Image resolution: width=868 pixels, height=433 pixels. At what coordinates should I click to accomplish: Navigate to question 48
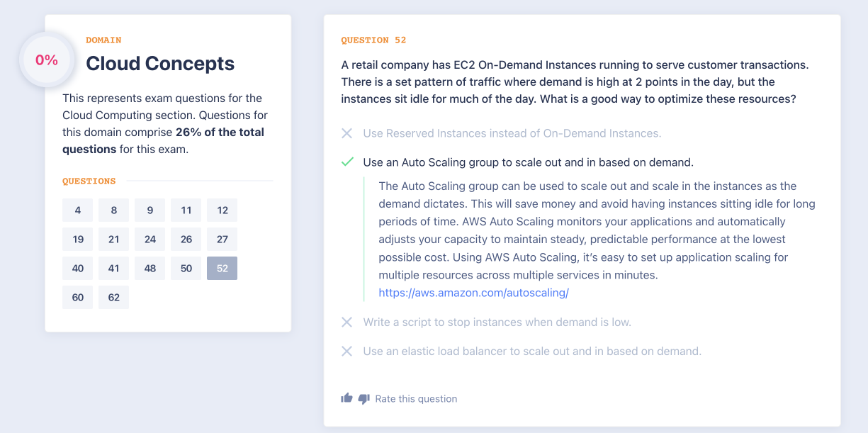150,269
